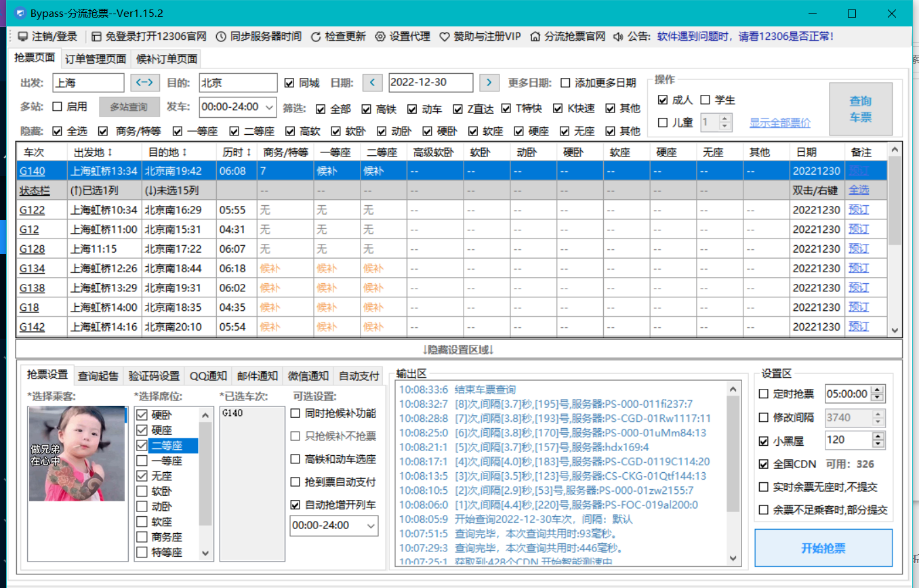Check the 学生 passenger type checkbox
919x588 pixels.
705,100
